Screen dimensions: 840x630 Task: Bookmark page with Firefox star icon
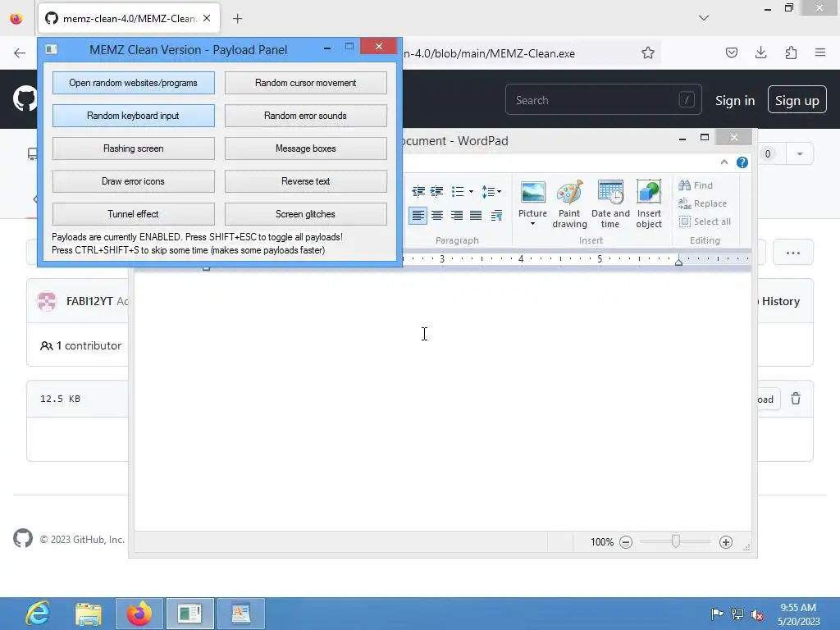tap(648, 53)
